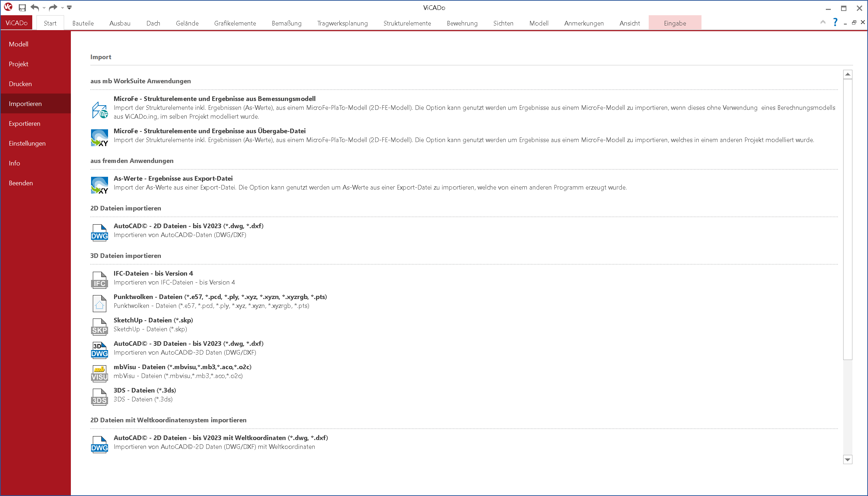Viewport: 868px width, 496px height.
Task: Open the ViCADo file tab
Action: 16,23
